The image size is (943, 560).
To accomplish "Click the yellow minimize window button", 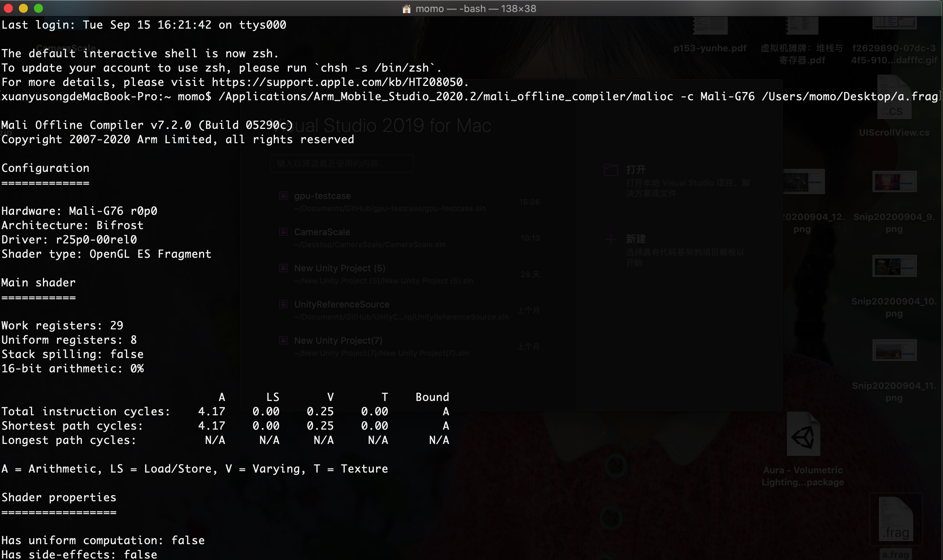I will [x=23, y=8].
